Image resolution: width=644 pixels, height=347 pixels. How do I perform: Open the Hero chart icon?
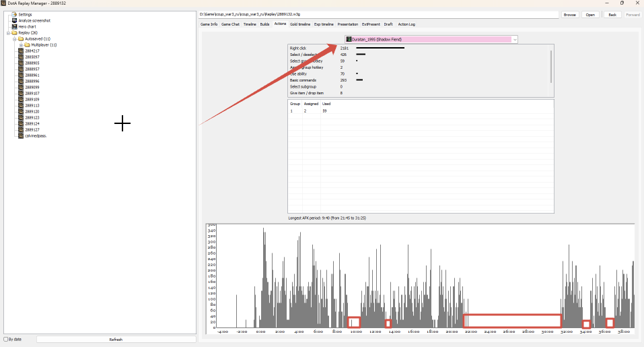point(14,27)
